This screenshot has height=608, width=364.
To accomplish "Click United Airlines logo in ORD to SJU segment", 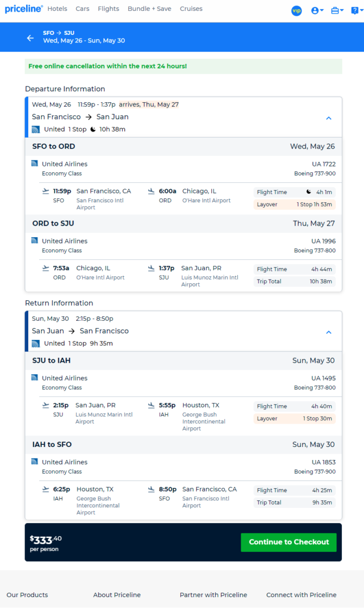I will 34,240.
